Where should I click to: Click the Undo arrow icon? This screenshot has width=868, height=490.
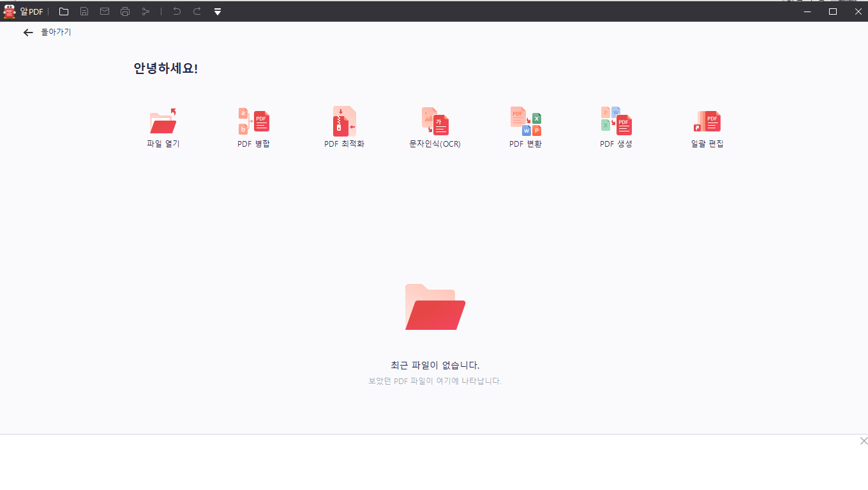point(177,11)
